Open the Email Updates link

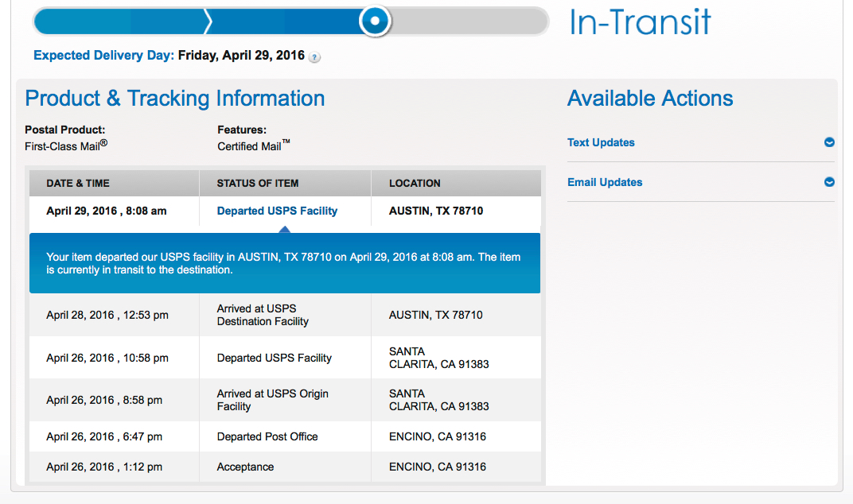(x=605, y=182)
